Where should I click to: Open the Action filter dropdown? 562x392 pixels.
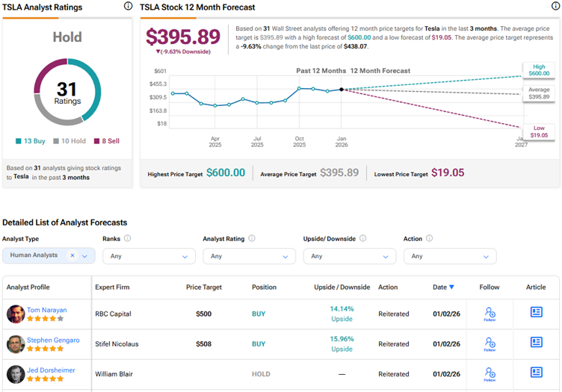pos(449,256)
